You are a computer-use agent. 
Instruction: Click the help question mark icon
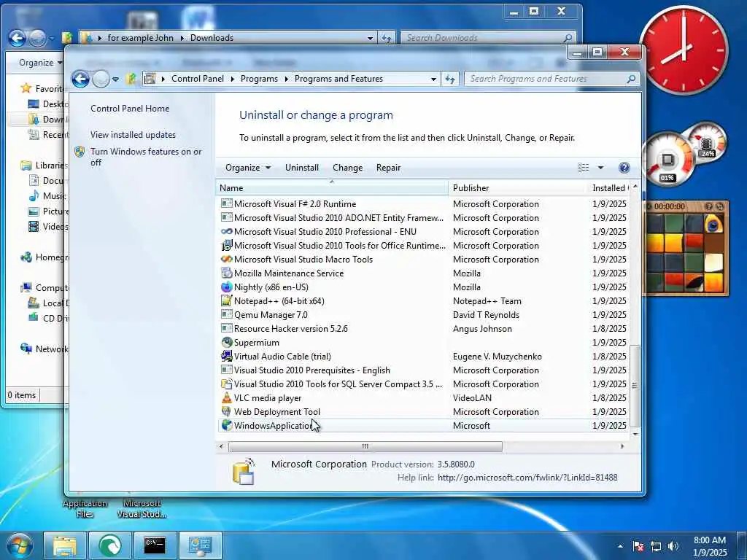tap(624, 168)
